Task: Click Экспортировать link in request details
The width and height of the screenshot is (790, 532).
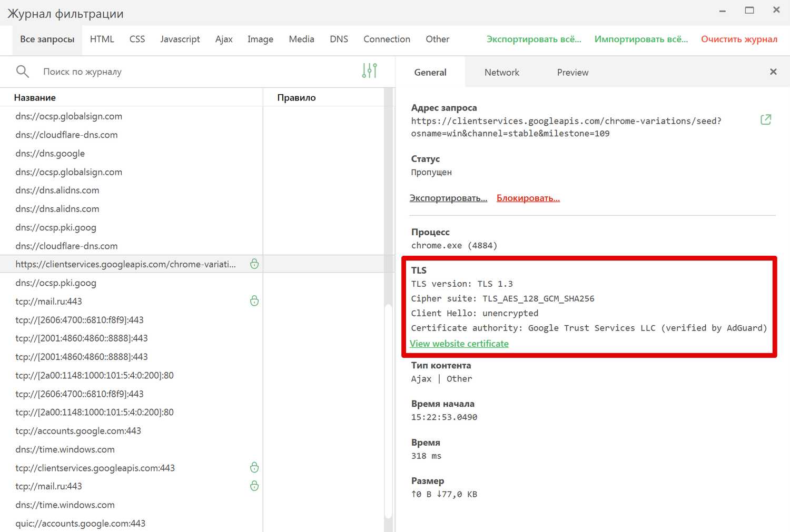Action: [448, 198]
